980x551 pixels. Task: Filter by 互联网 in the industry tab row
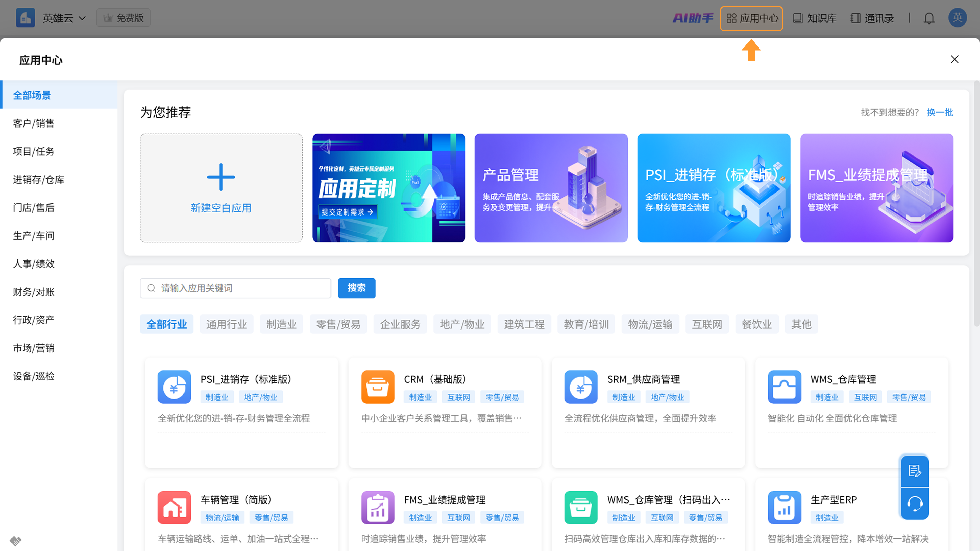(707, 324)
